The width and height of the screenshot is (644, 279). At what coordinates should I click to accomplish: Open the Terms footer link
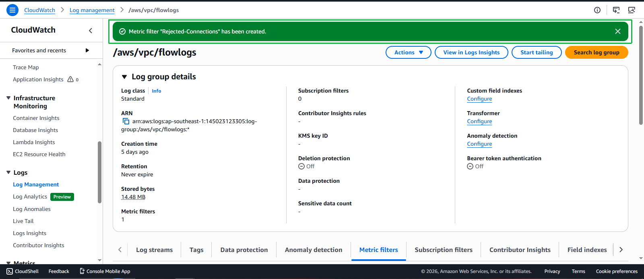pyautogui.click(x=578, y=271)
